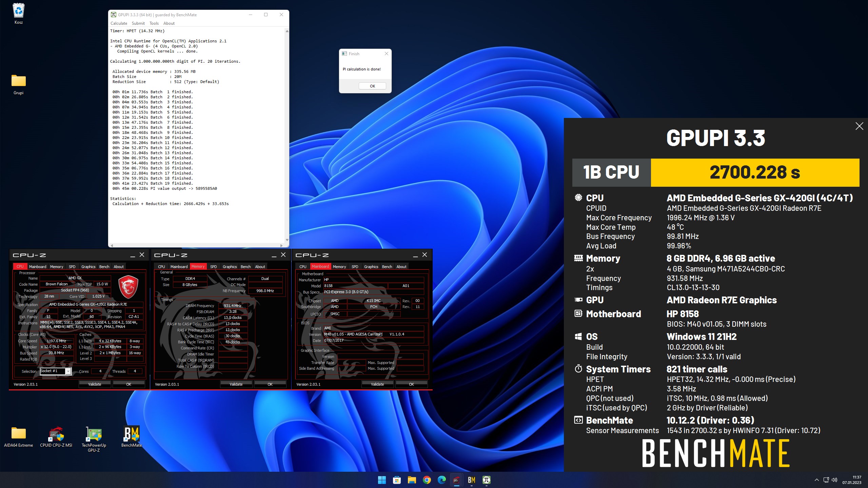Open Google Chrome from the taskbar
The width and height of the screenshot is (868, 488).
click(x=427, y=480)
